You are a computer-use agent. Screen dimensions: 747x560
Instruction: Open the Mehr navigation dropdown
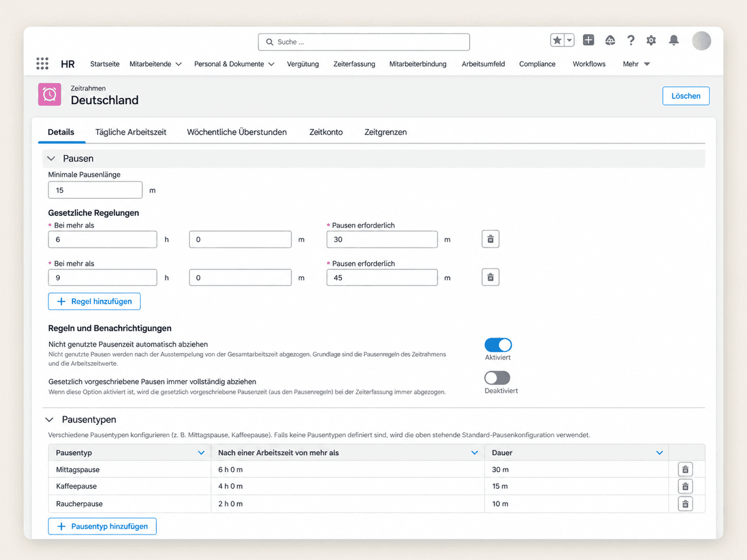click(637, 64)
